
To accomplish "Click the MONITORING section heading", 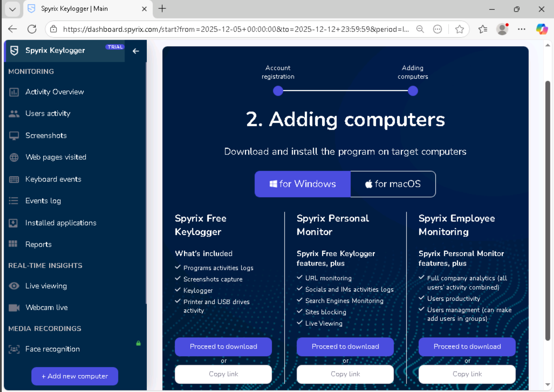I will [31, 72].
